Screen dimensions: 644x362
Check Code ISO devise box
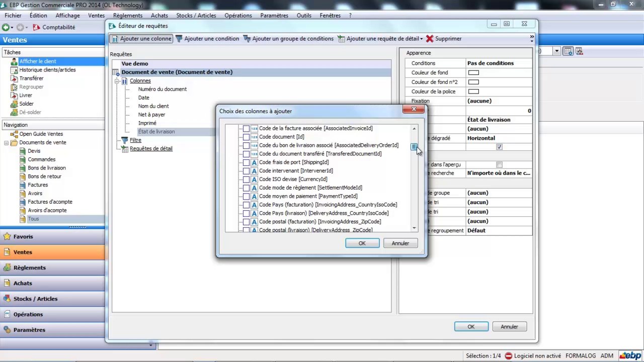coord(246,179)
